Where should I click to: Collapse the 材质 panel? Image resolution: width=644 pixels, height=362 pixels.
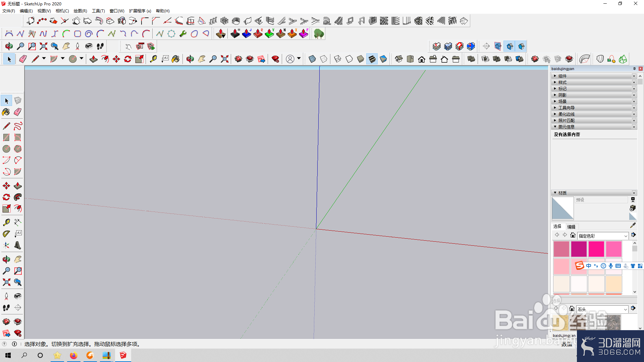[x=592, y=193]
